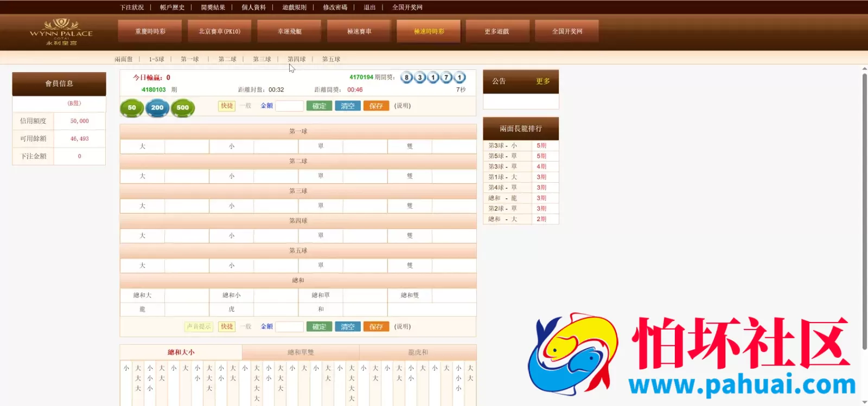868x406 pixels.
Task: Toggle 一般 mode beside the 500 chip row
Action: (x=246, y=106)
